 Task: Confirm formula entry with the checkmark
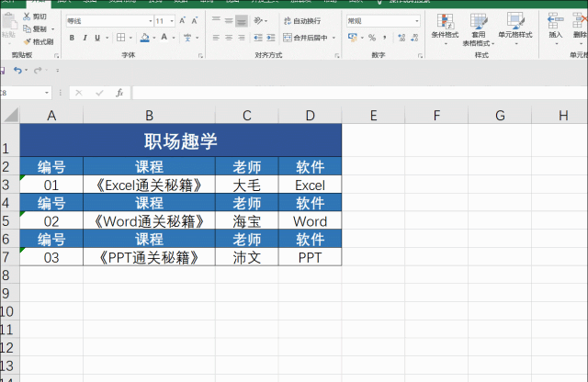tap(99, 93)
